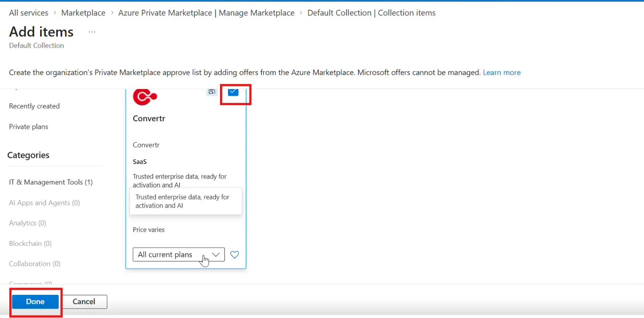The image size is (644, 318).
Task: Uncheck the Convertr offer checkbox
Action: (233, 92)
